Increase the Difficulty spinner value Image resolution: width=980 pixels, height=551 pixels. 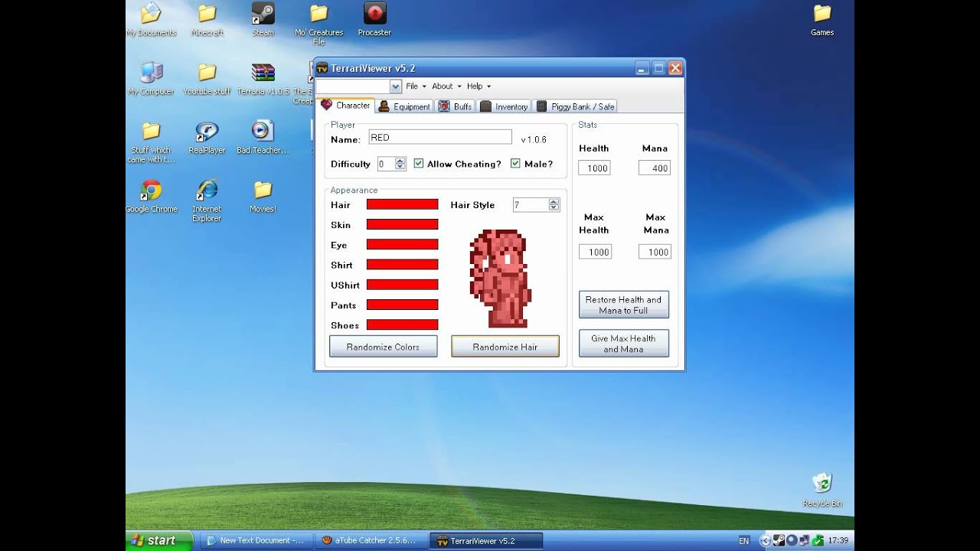coord(400,161)
